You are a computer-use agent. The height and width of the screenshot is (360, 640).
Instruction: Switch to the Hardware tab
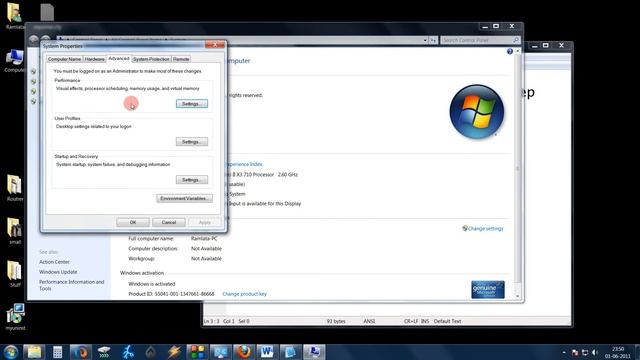(x=95, y=59)
